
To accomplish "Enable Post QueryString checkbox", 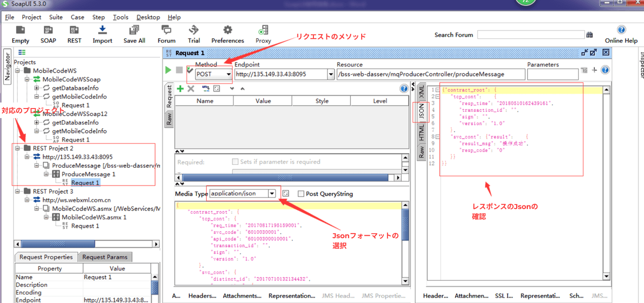I will point(301,193).
